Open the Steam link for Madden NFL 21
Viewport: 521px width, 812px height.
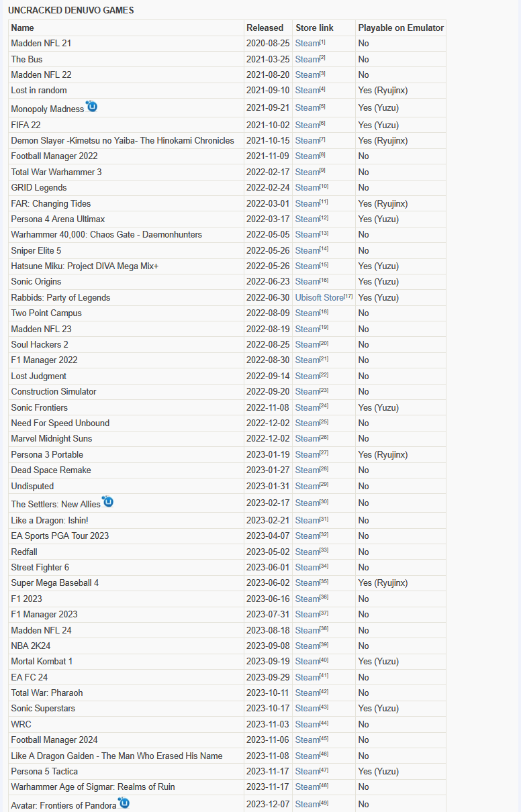point(307,44)
